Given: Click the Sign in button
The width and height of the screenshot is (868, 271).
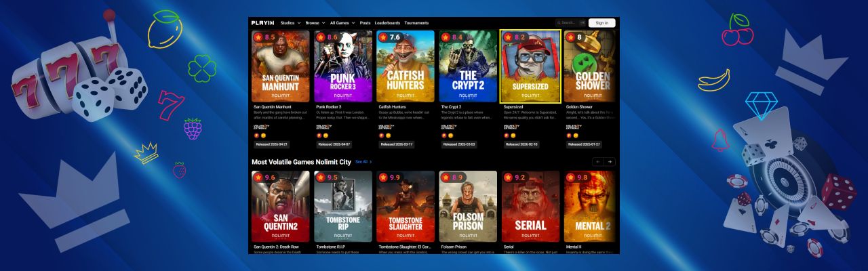Looking at the screenshot, I should point(601,22).
